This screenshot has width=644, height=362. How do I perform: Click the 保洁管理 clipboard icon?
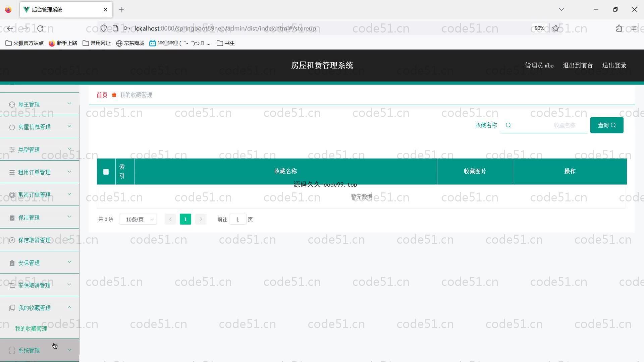[12, 218]
